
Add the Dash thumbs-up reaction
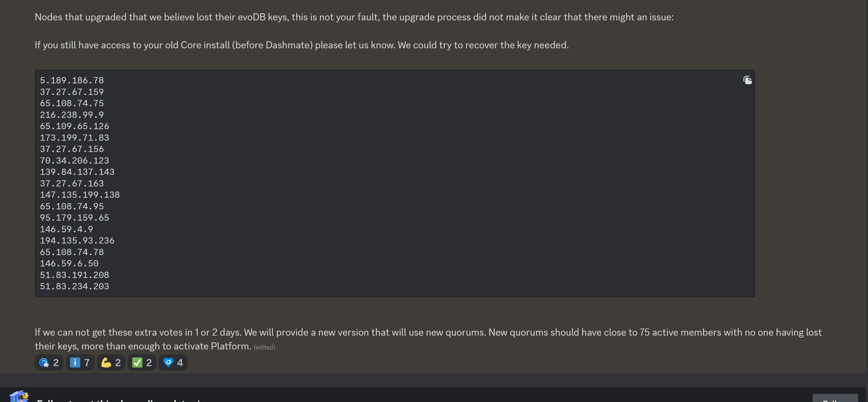click(49, 362)
